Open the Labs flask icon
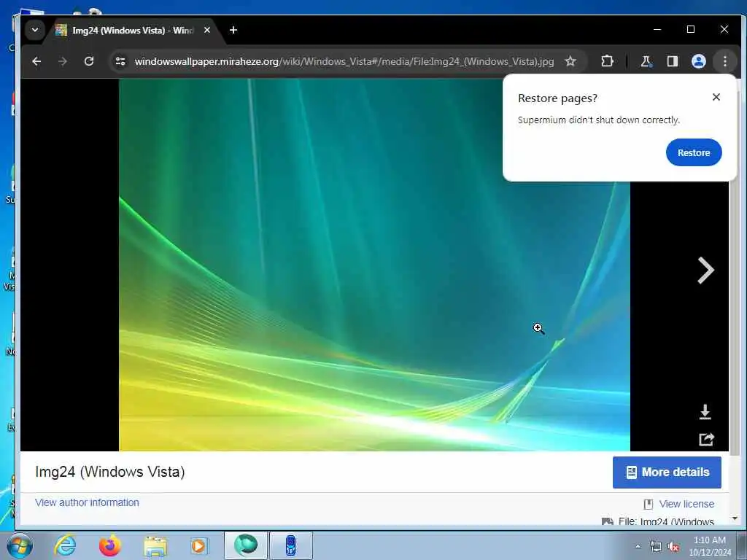747x560 pixels. 646,61
